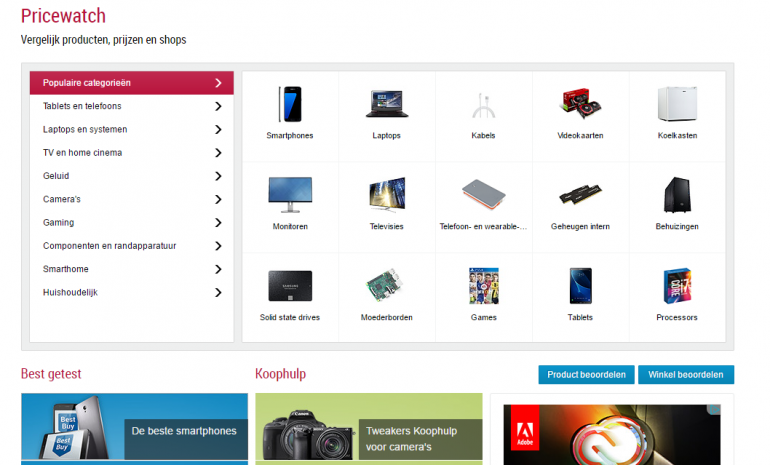The width and height of the screenshot is (770, 465).
Task: Select Huishoudelijk in the category list
Action: [x=132, y=293]
